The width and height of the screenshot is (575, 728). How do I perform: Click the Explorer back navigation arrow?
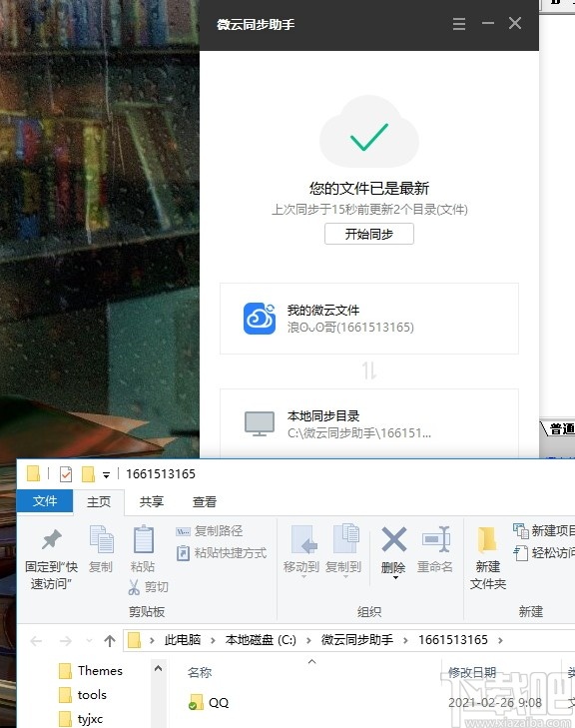36,641
